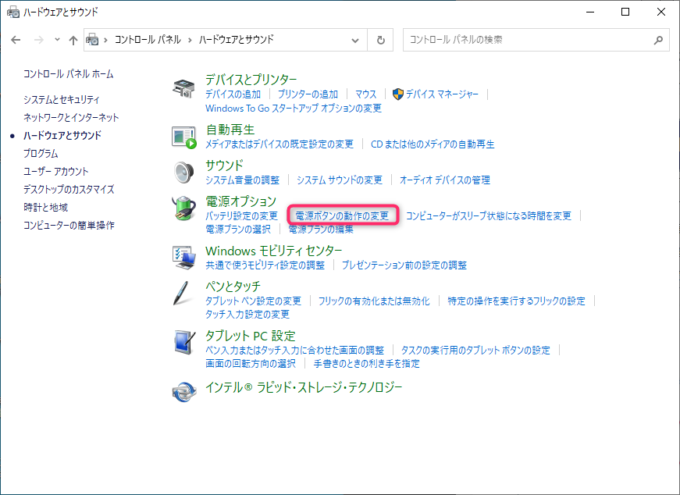Click コンピューターがスリープ状態になる時間を変更

489,216
